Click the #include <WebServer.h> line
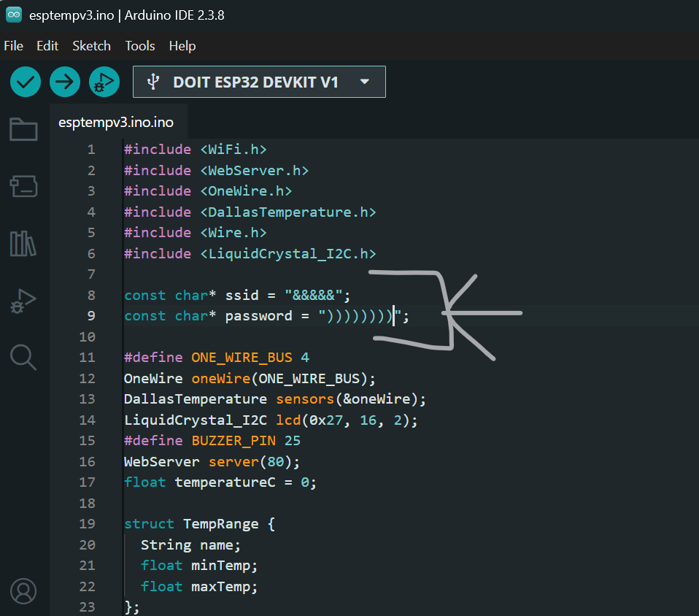The height and width of the screenshot is (616, 699). (x=216, y=170)
